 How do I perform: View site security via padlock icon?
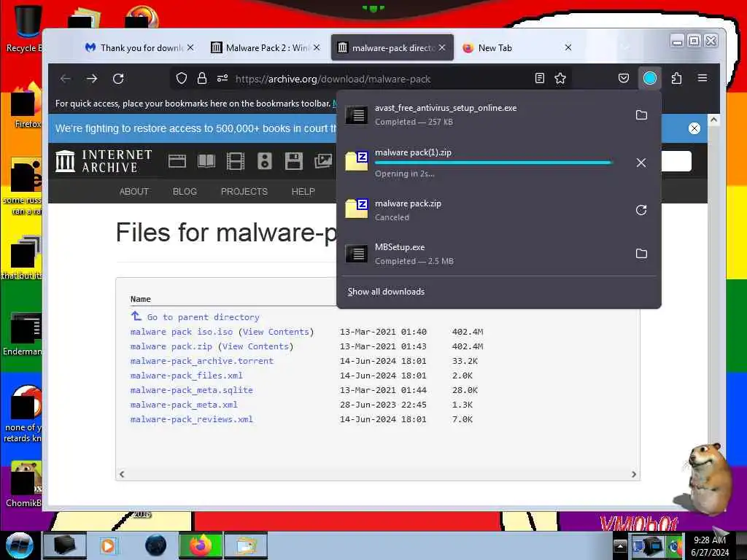tap(202, 79)
